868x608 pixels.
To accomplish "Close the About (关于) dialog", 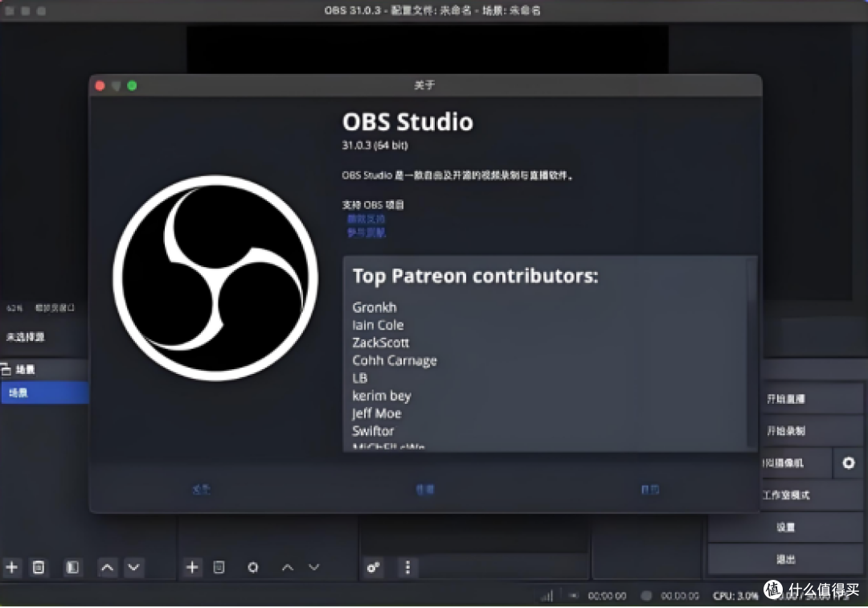I will click(x=100, y=85).
